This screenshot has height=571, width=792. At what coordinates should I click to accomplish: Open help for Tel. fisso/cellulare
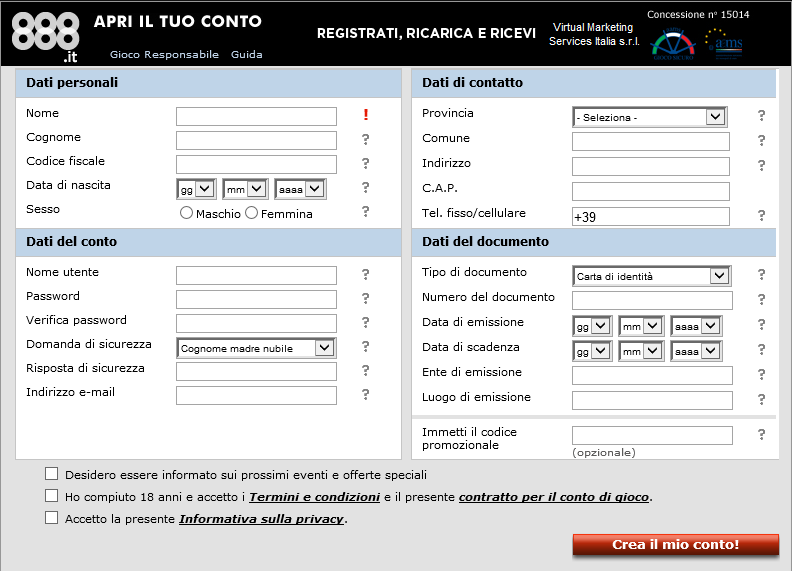click(762, 216)
